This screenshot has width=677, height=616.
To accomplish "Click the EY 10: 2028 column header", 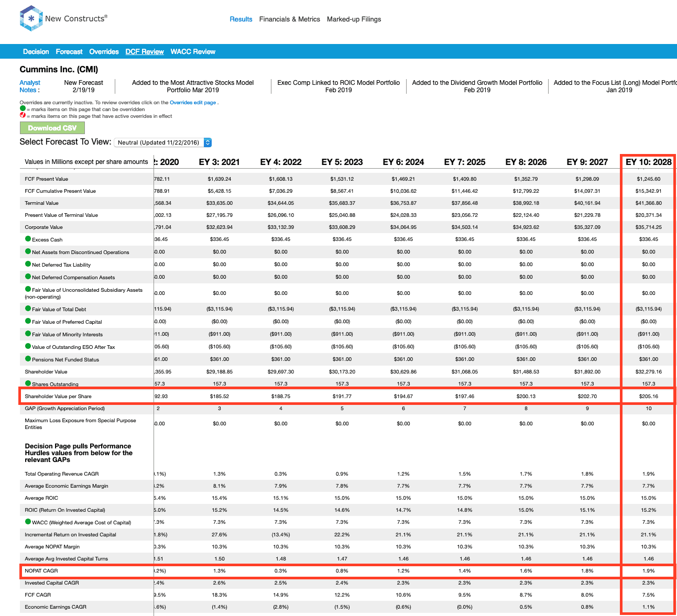I will click(x=649, y=162).
